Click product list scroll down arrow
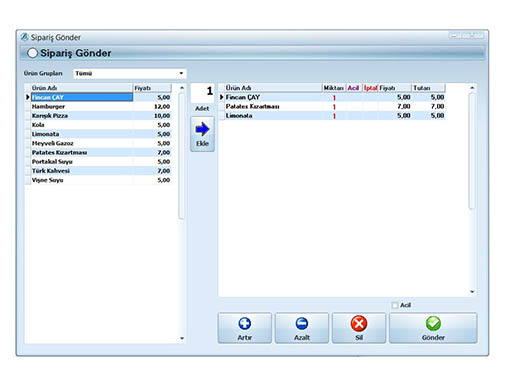 coord(182,338)
